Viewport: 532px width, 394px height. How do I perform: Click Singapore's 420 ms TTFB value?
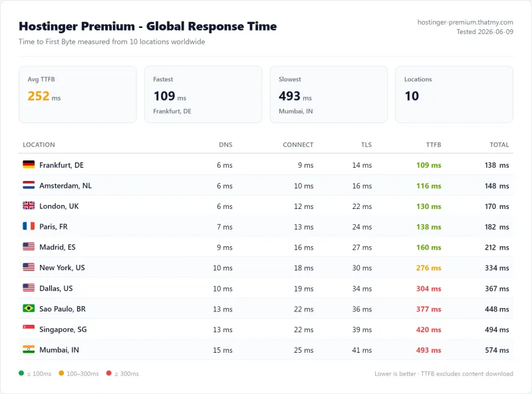click(x=429, y=329)
